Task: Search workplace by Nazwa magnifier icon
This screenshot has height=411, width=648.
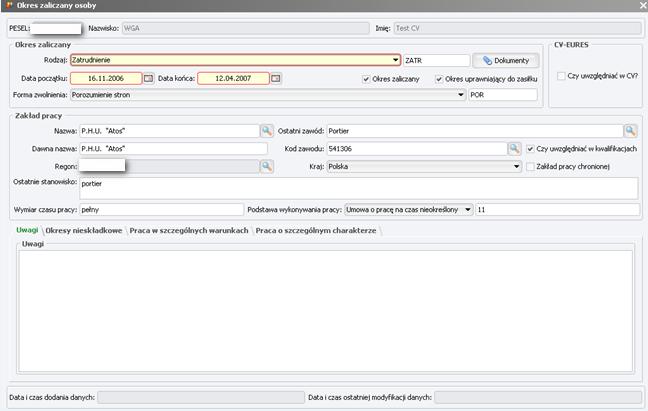Action: tap(267, 131)
